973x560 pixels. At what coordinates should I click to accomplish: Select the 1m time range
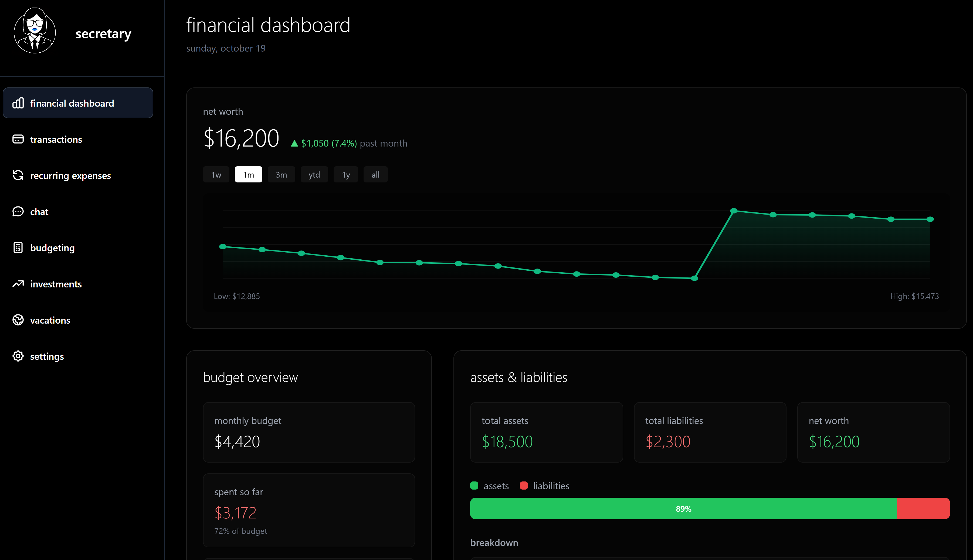tap(248, 175)
